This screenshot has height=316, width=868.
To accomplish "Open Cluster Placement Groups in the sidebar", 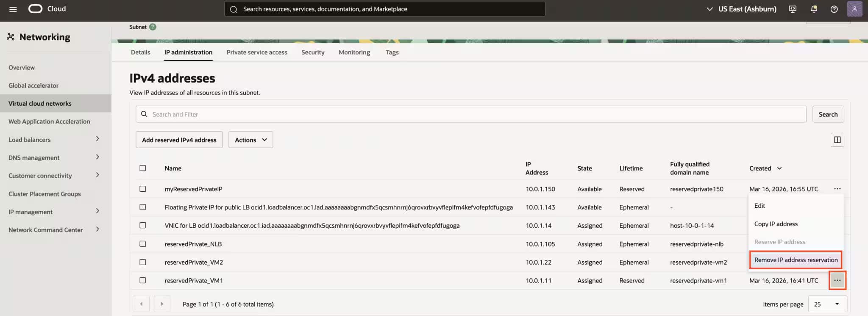I will pos(45,194).
